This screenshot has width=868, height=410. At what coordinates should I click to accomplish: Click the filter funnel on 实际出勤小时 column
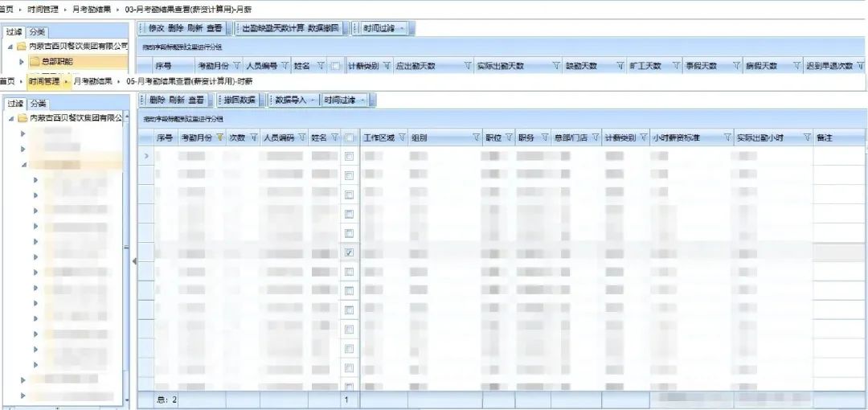807,137
